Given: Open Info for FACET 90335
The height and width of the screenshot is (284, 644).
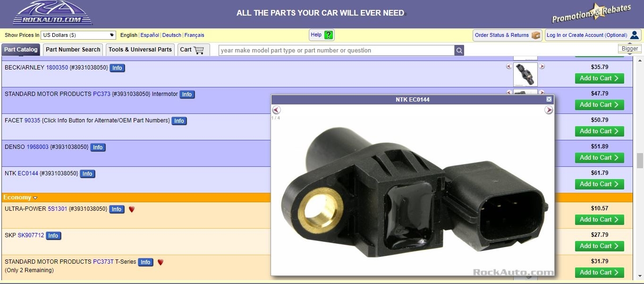Looking at the screenshot, I should pos(179,121).
